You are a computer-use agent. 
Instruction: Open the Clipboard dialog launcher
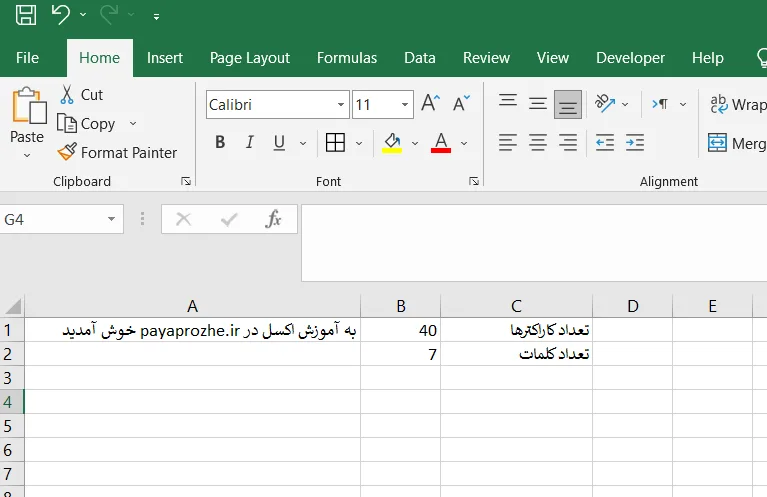click(186, 181)
